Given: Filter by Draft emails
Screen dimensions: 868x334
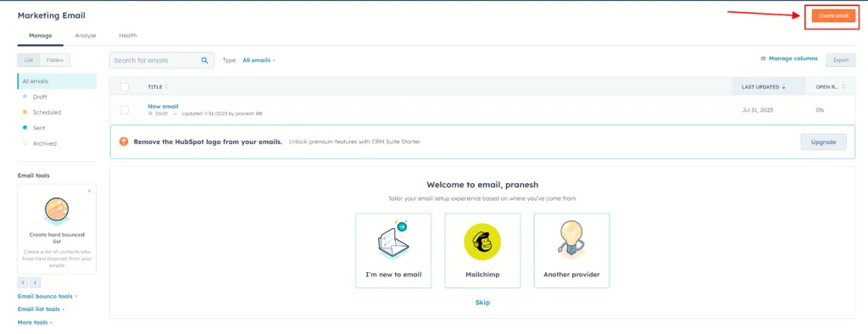Looking at the screenshot, I should 40,97.
